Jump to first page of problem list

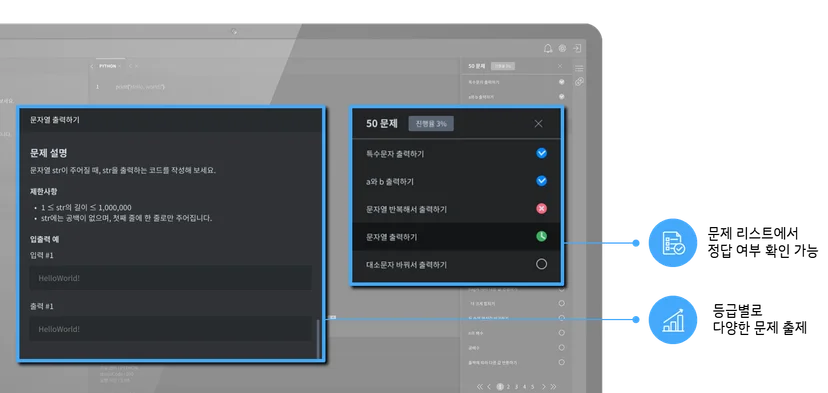coord(480,387)
